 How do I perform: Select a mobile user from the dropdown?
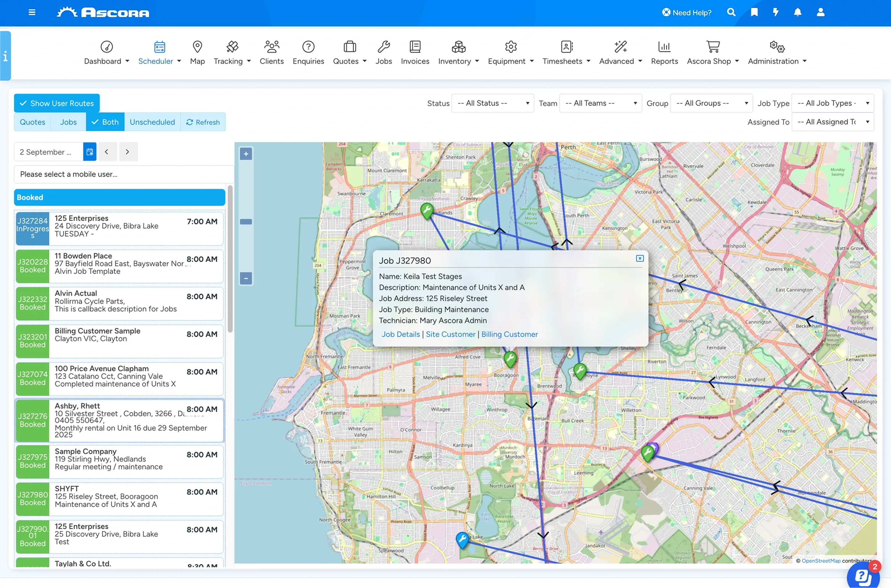click(x=124, y=174)
